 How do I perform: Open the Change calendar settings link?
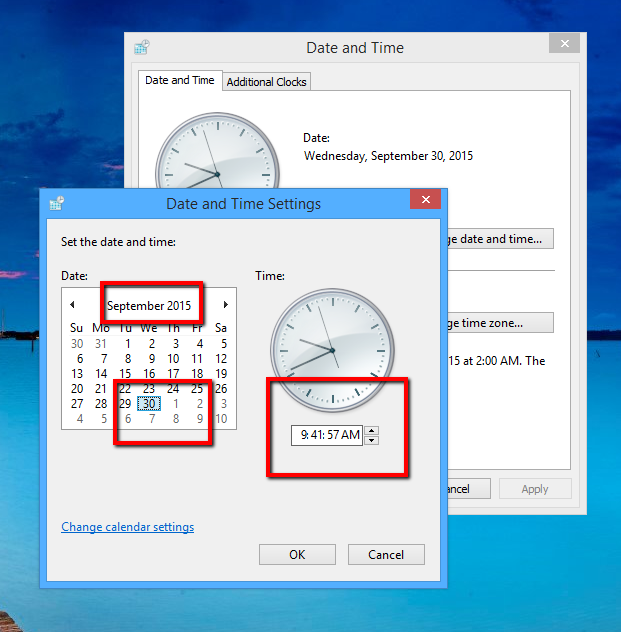[x=128, y=527]
